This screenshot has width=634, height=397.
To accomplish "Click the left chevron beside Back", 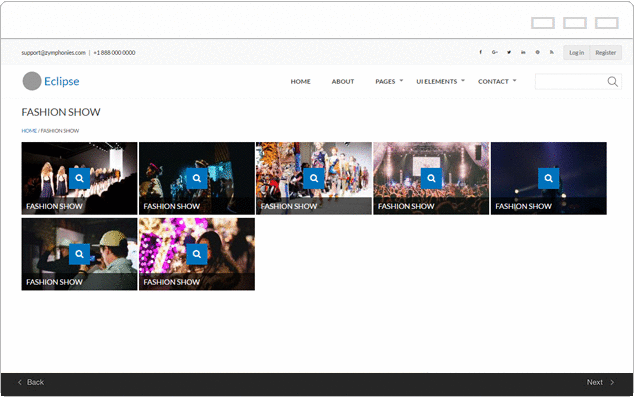I will tap(19, 382).
